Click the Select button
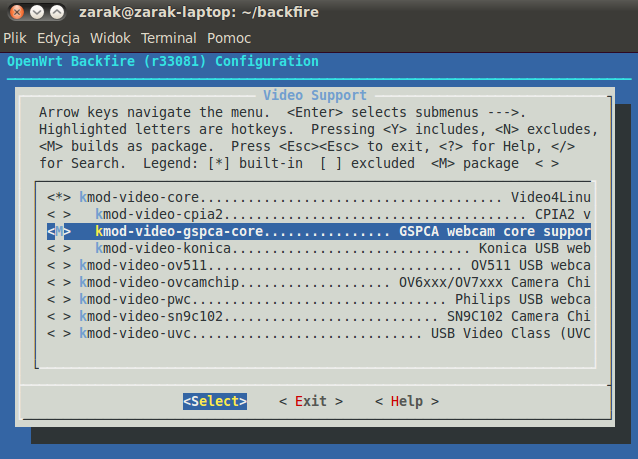Image resolution: width=638 pixels, height=459 pixels. coord(215,401)
